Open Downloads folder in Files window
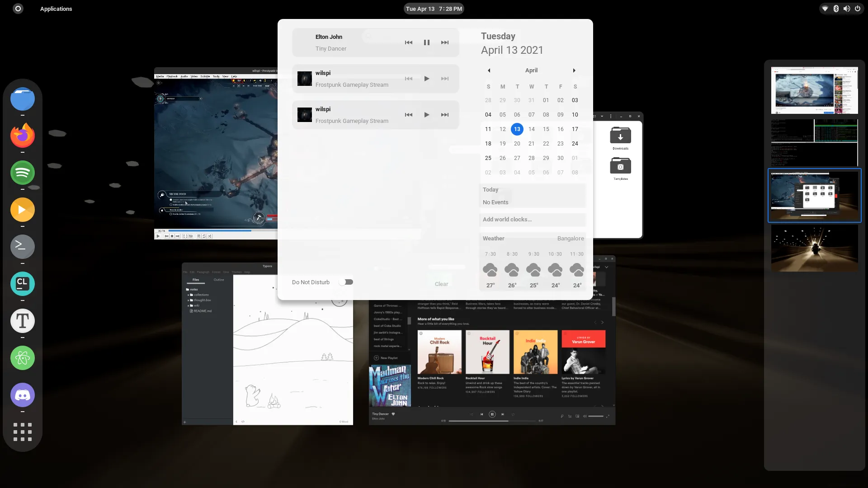This screenshot has width=868, height=488. click(x=621, y=138)
